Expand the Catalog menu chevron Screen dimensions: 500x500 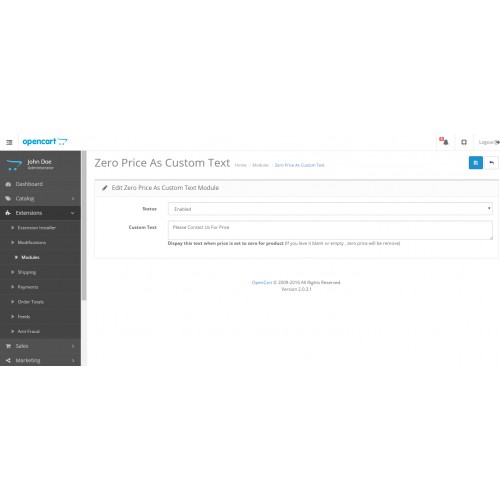coord(73,198)
